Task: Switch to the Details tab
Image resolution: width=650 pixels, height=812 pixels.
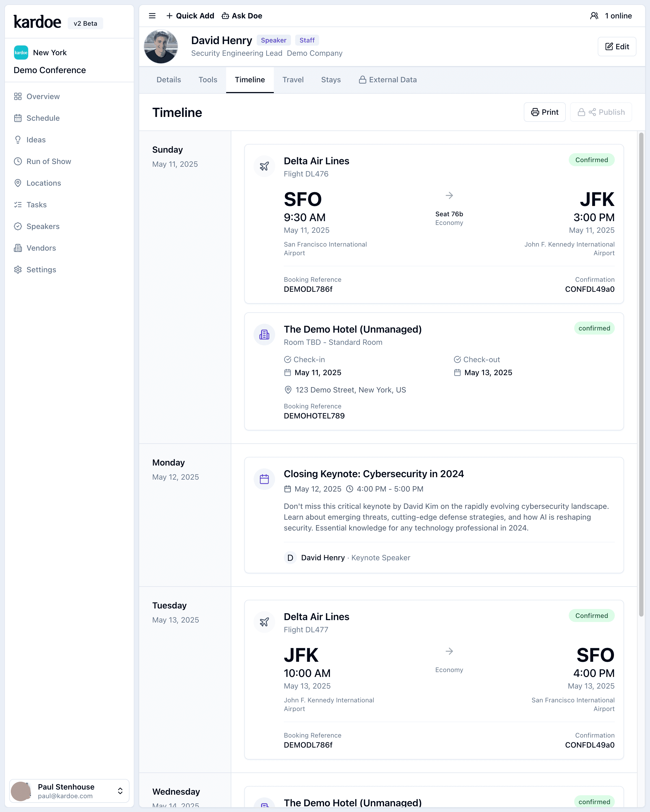Action: [x=169, y=80]
